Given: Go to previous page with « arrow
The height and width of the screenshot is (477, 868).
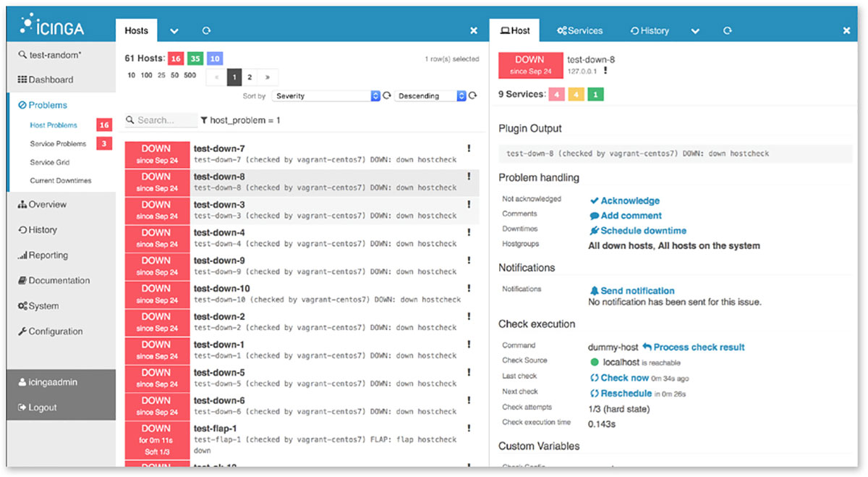Looking at the screenshot, I should point(216,77).
